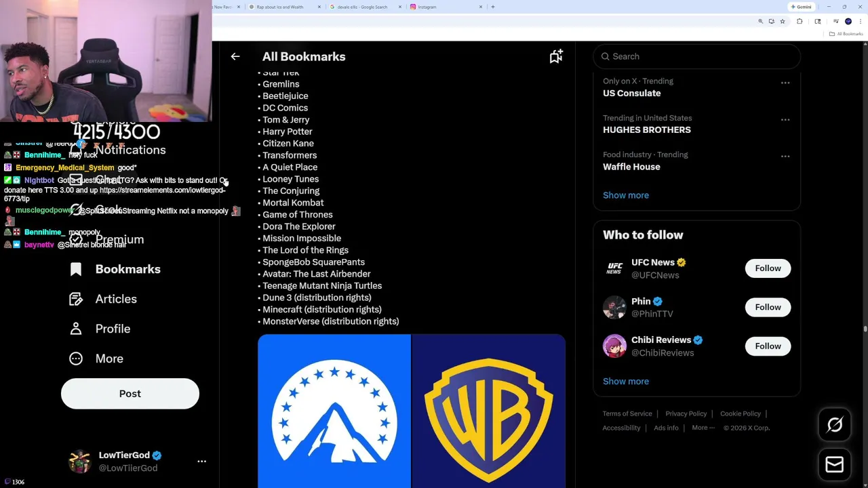Click the add bookmark folder icon

556,57
